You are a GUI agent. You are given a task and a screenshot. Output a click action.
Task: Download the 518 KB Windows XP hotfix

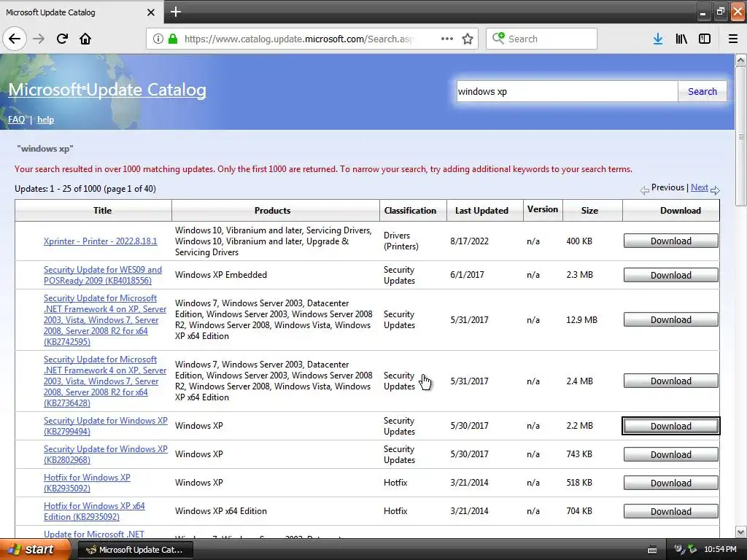(x=671, y=483)
